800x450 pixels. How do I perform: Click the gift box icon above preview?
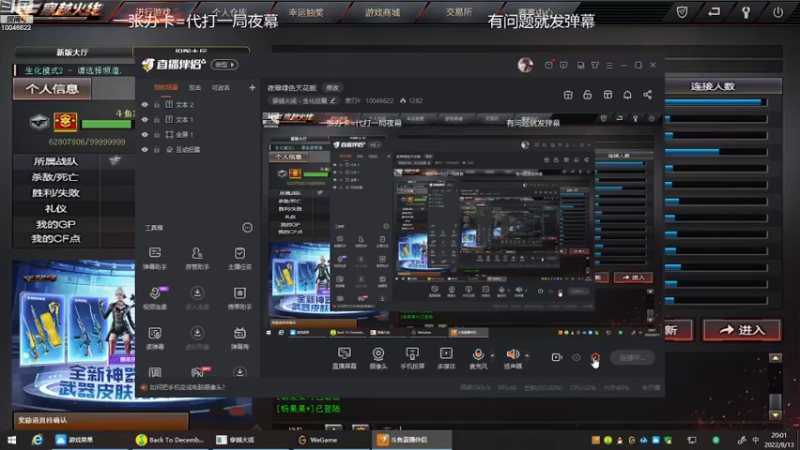[x=568, y=95]
